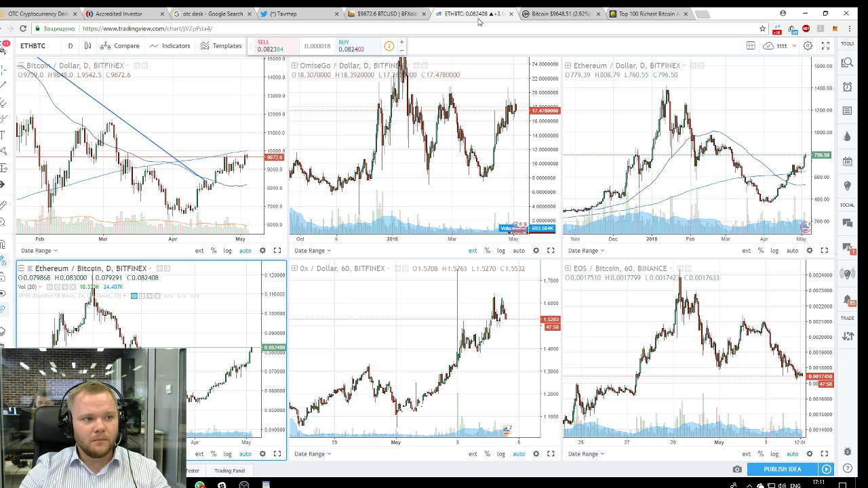Viewport: 868px width, 488px height.
Task: Click the ETHBTC symbol search field
Action: pos(37,45)
